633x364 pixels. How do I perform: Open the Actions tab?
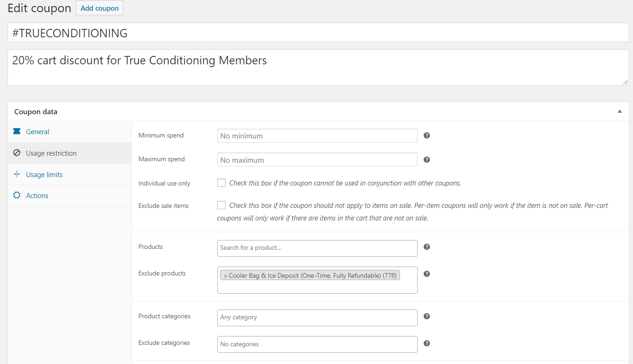(x=37, y=196)
